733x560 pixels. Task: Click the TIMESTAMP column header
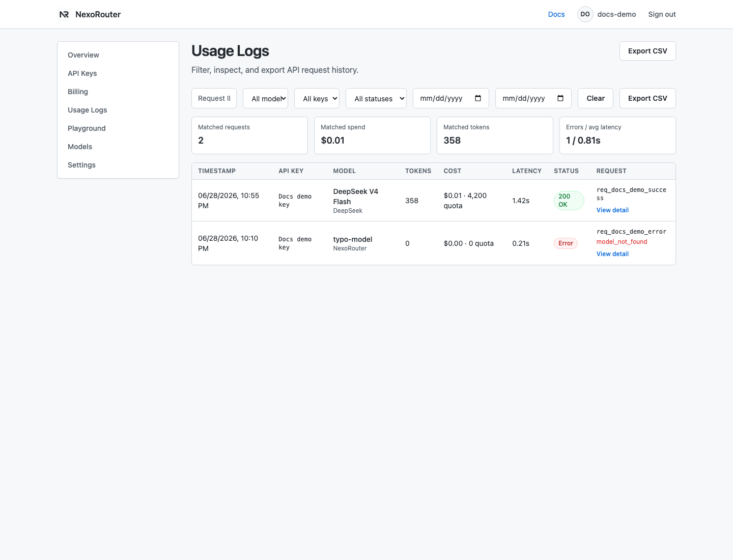click(x=217, y=171)
